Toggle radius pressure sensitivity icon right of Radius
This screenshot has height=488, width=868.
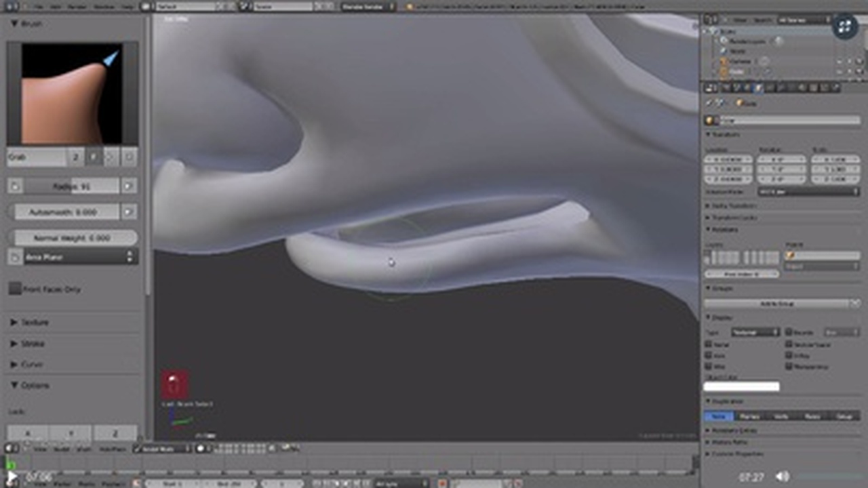coord(129,186)
